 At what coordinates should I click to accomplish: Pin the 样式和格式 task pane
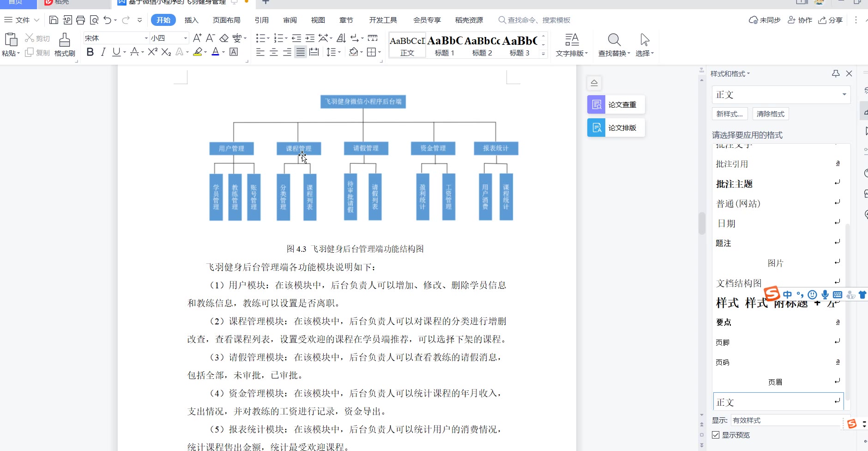(836, 73)
